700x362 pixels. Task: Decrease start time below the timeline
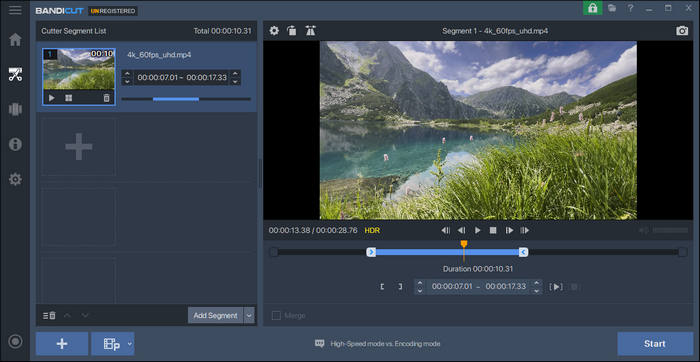419,291
